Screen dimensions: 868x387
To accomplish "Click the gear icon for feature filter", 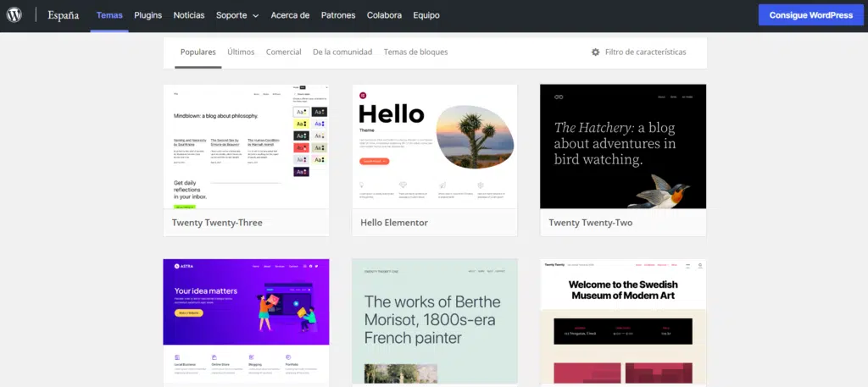I will [596, 52].
